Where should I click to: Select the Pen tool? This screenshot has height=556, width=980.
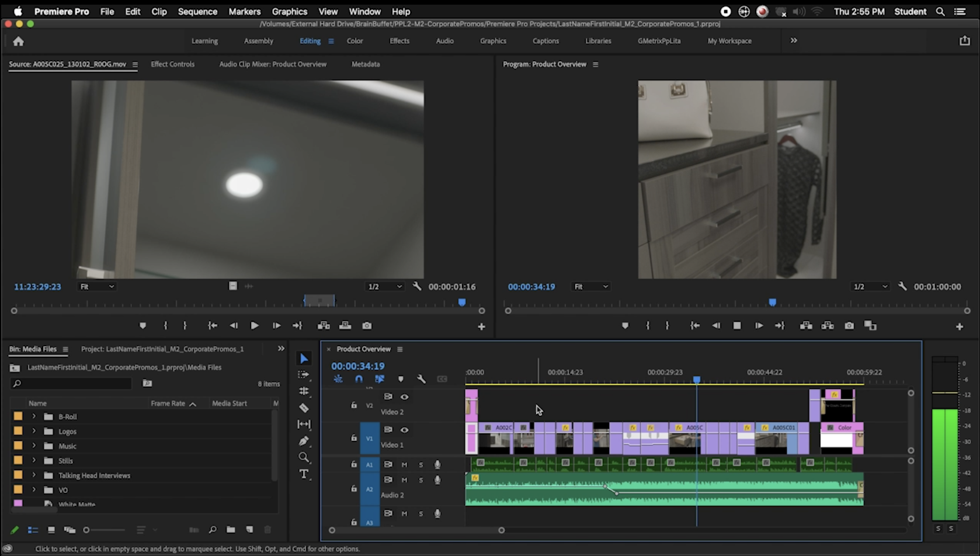[304, 441]
